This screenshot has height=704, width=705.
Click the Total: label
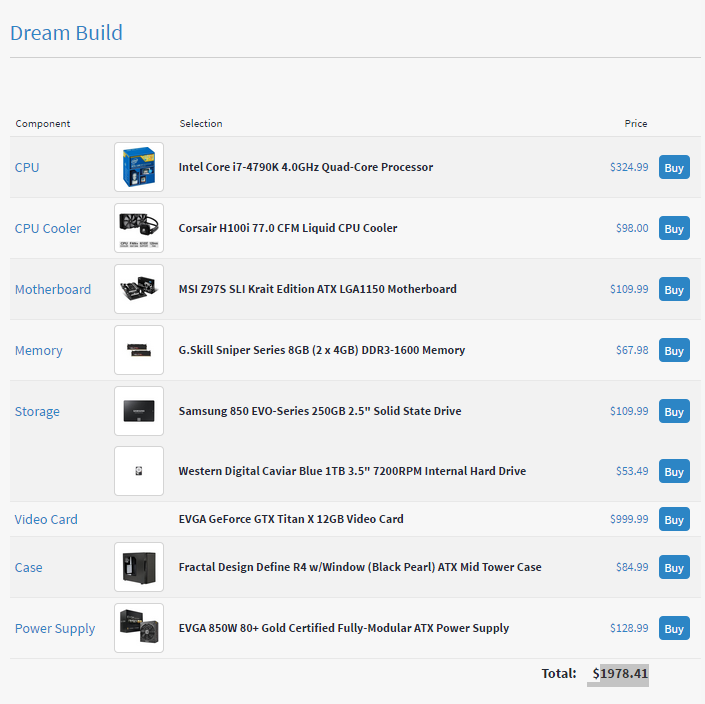coord(559,673)
